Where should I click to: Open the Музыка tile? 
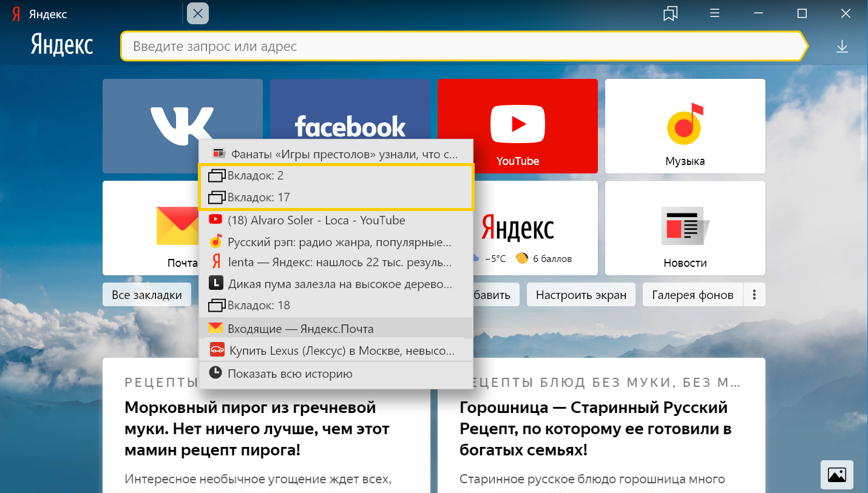point(685,126)
